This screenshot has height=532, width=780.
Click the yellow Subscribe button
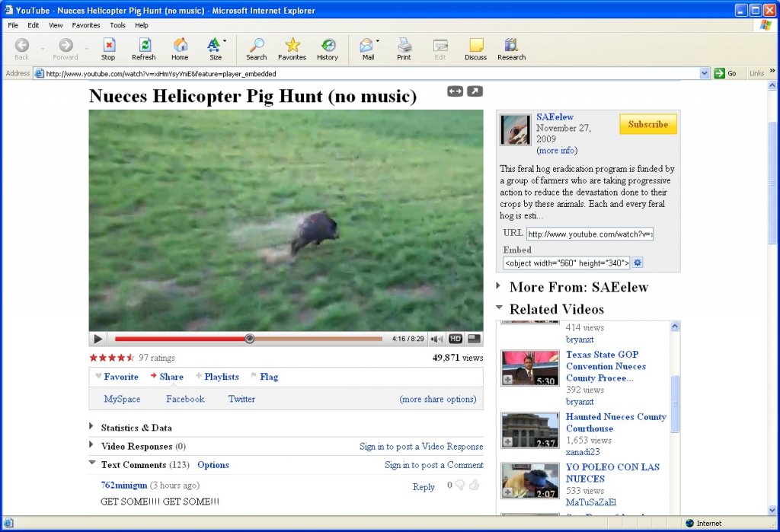point(647,124)
